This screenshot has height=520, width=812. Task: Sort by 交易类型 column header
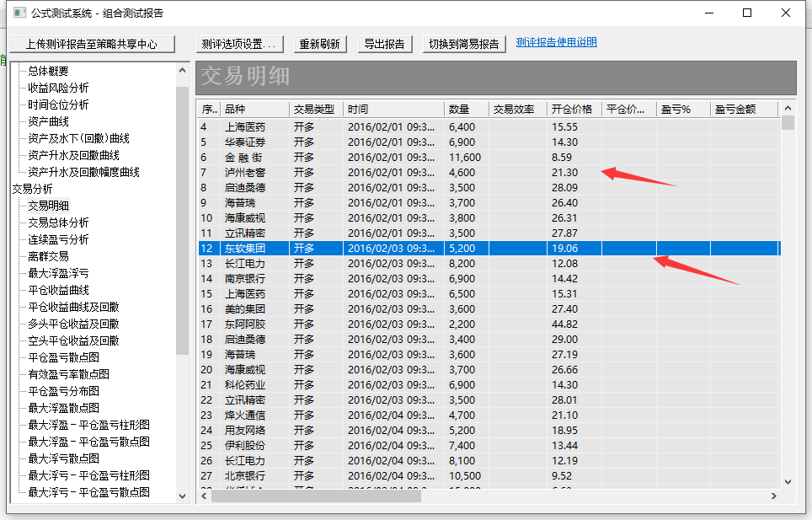(316, 110)
